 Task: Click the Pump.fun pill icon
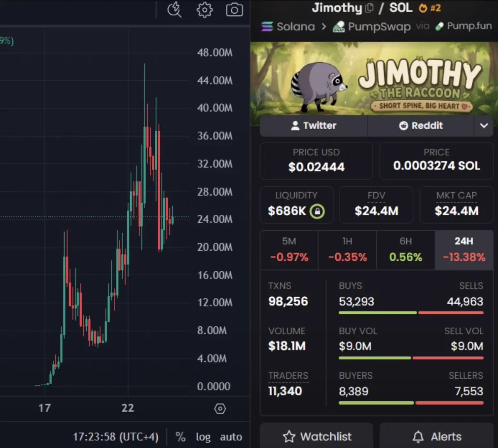[x=439, y=27]
